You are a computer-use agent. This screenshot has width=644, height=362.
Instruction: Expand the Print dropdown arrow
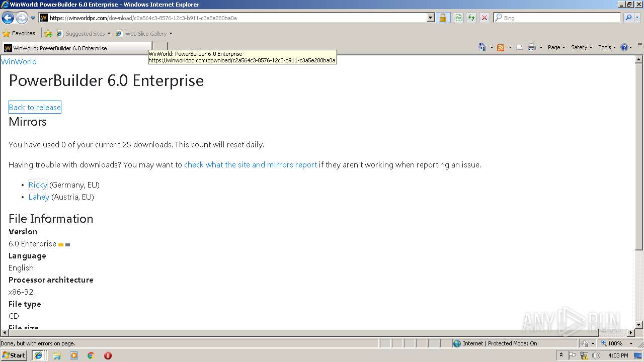click(x=541, y=47)
